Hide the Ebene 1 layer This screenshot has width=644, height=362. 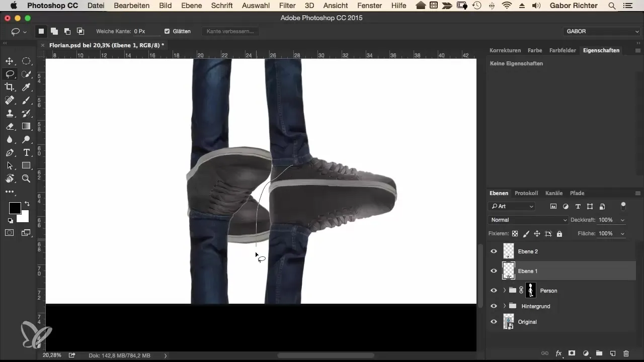[494, 271]
